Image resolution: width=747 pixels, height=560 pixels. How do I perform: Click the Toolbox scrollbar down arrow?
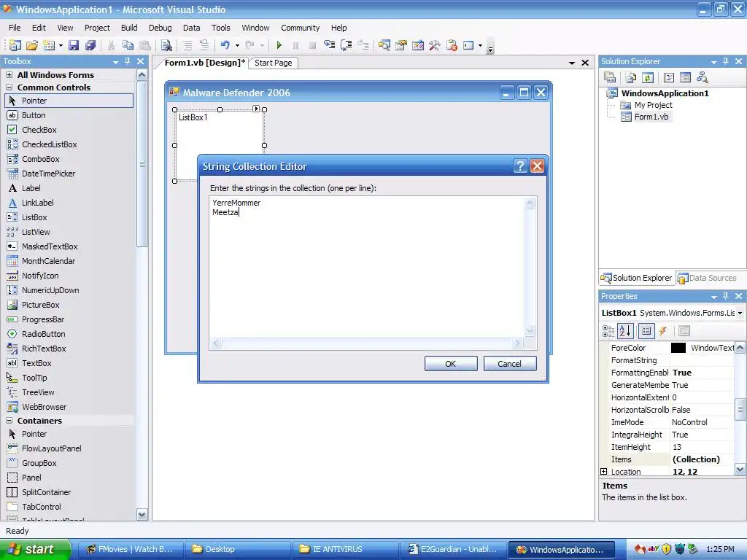[142, 514]
